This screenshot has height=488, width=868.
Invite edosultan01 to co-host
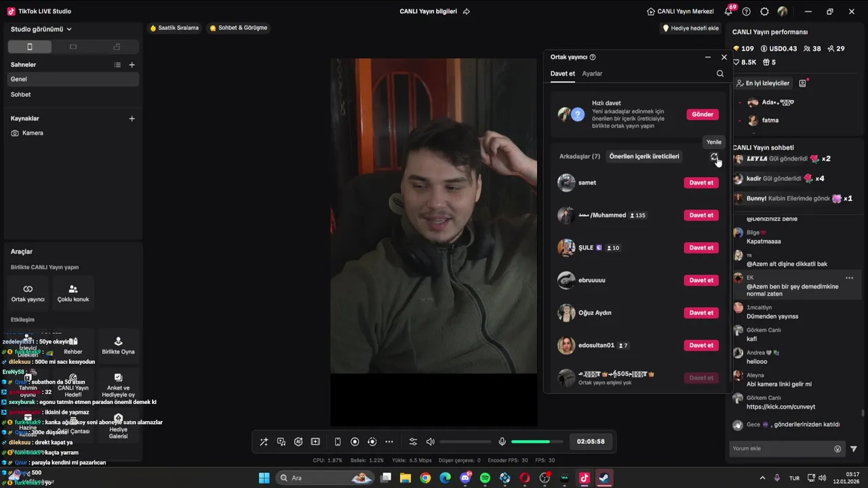(701, 345)
